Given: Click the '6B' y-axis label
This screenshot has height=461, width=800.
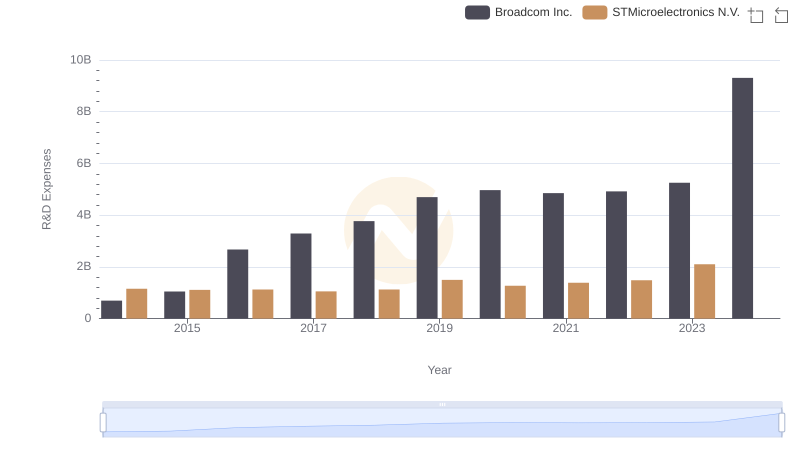Looking at the screenshot, I should coord(84,163).
